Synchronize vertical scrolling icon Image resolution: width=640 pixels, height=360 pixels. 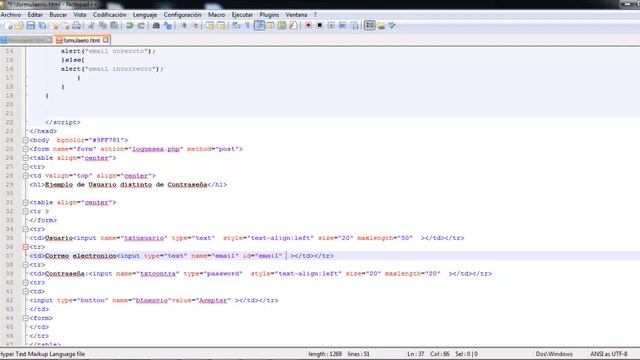tap(210, 26)
